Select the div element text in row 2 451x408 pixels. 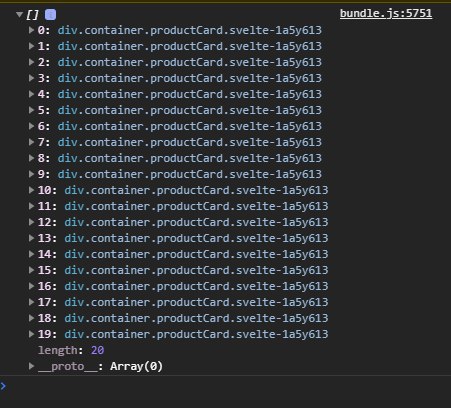[x=190, y=62]
